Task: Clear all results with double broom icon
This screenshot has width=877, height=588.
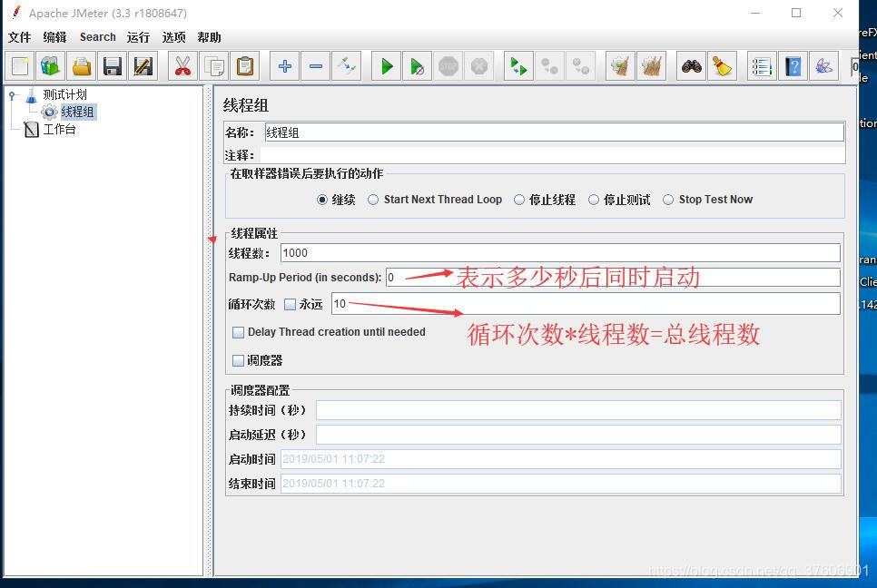Action: (x=651, y=66)
